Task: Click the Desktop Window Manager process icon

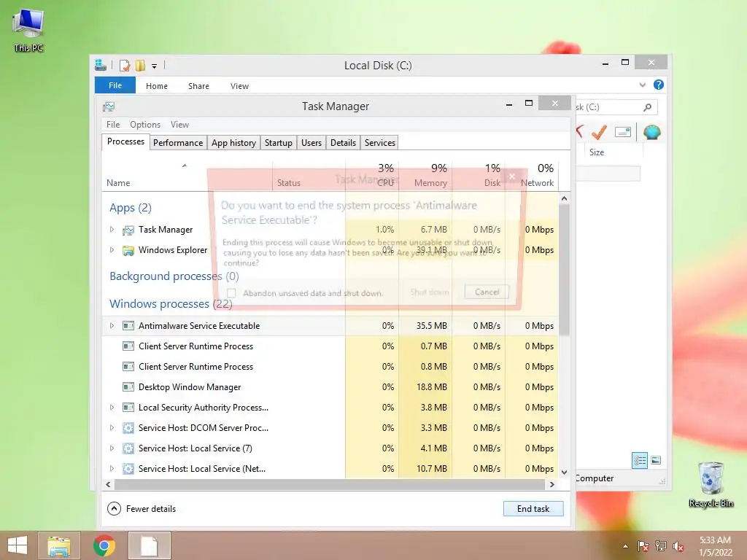Action: [x=128, y=386]
